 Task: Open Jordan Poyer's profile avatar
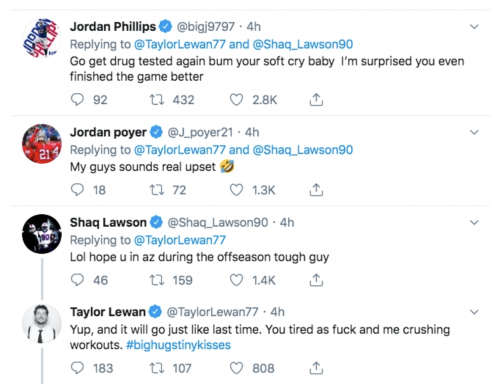click(x=42, y=144)
